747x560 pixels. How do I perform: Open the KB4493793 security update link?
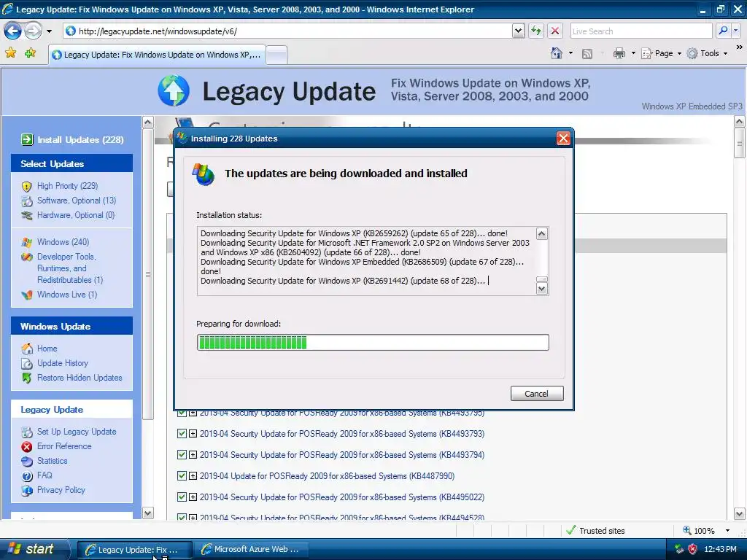pyautogui.click(x=342, y=434)
